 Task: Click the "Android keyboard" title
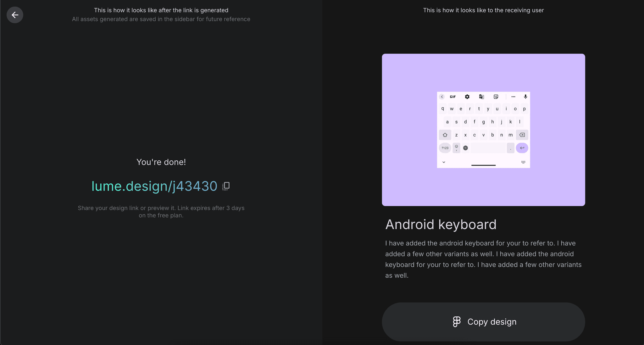[x=441, y=225]
